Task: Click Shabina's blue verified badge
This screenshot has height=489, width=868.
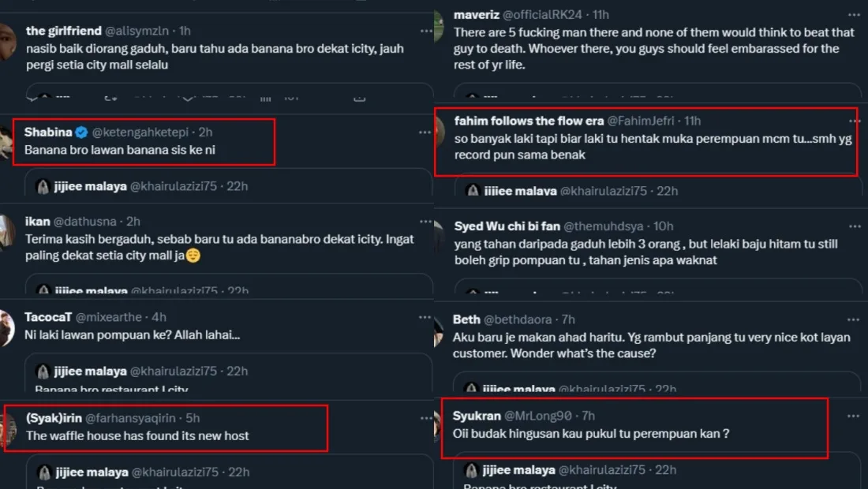Action: coord(81,133)
